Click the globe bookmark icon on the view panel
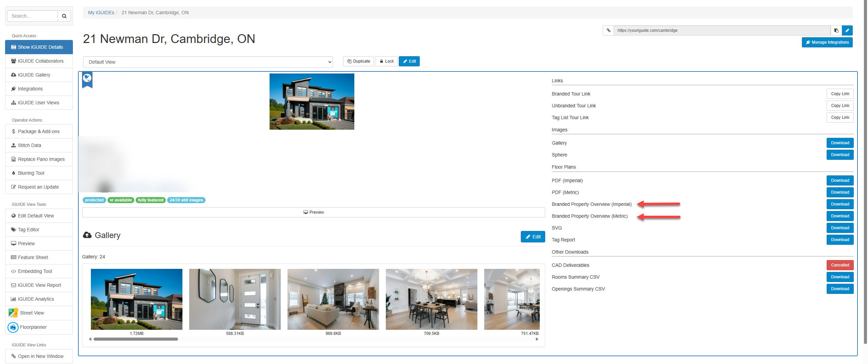Viewport: 868px width, 364px height. (x=87, y=79)
